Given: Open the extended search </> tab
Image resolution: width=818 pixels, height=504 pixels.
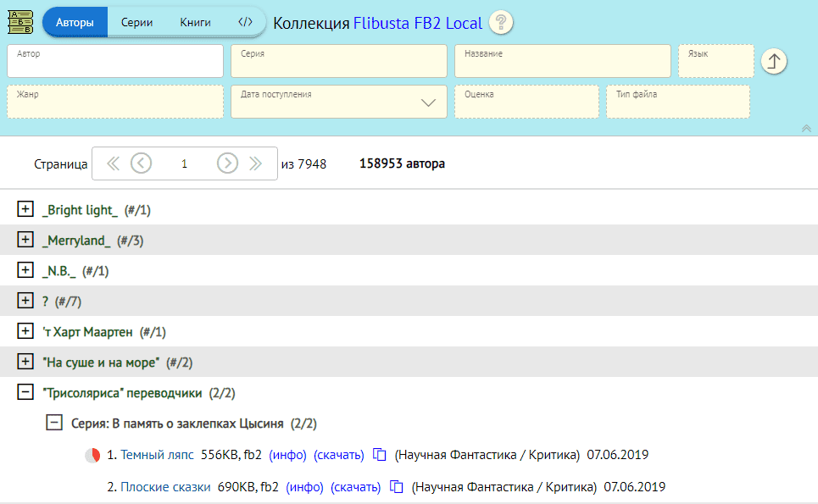Looking at the screenshot, I should tap(244, 22).
